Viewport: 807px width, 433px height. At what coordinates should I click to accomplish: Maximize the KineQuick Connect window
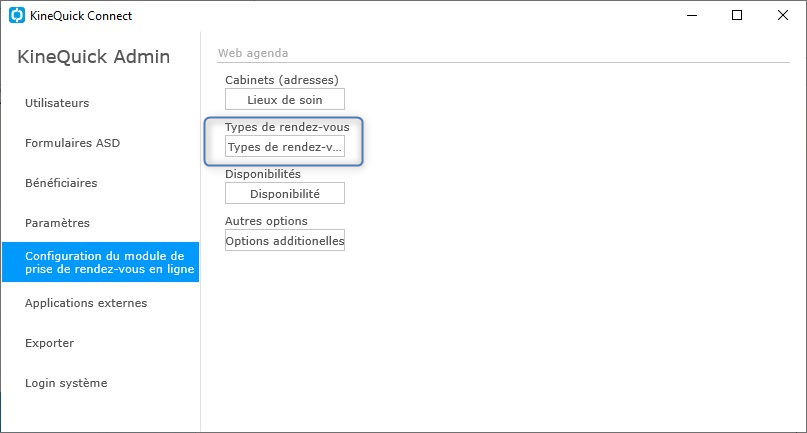[x=737, y=15]
